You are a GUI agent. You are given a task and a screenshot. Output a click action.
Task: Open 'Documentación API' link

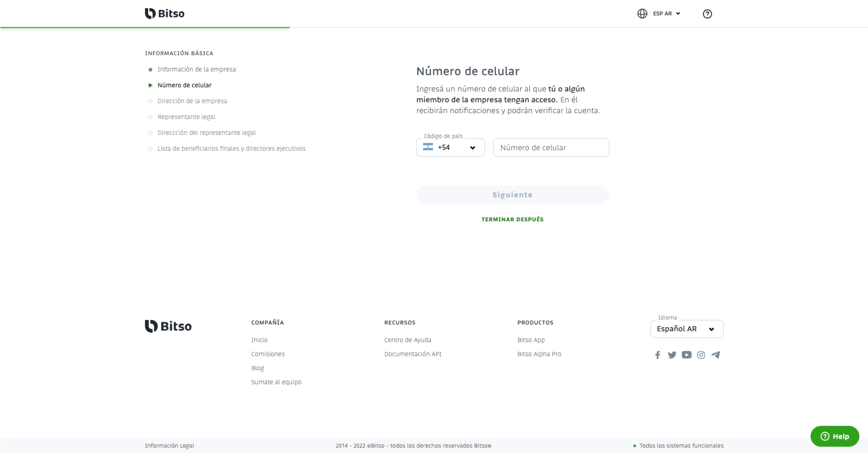[412, 354]
